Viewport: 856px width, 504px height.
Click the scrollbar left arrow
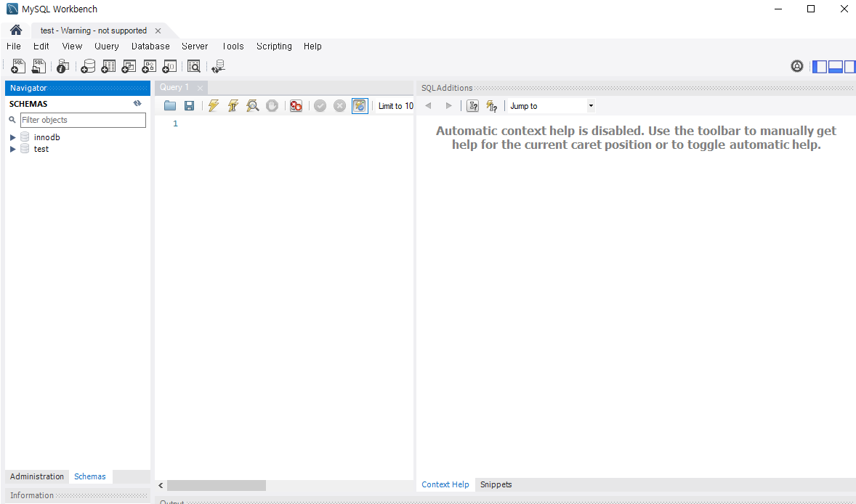pyautogui.click(x=161, y=485)
